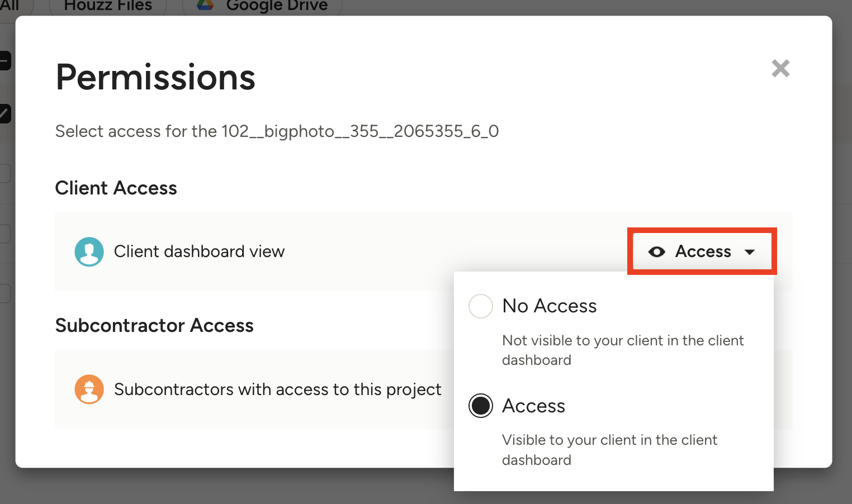
Task: Switch to the Google Drive tab label
Action: point(277,6)
